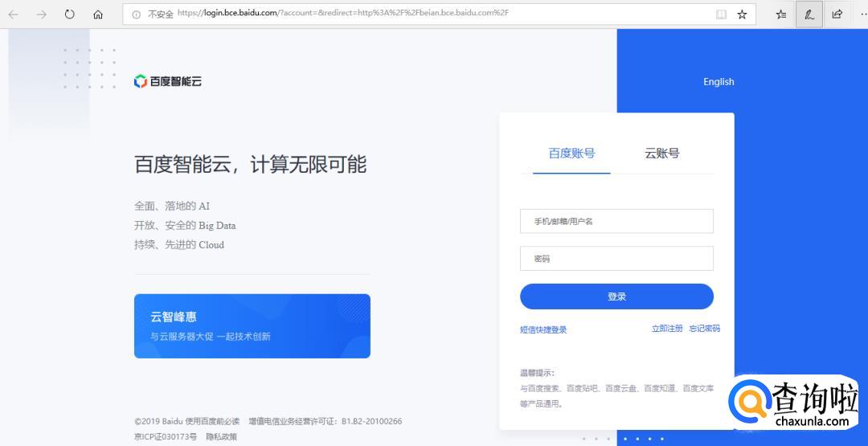
Task: Select the 云账号 tab
Action: pyautogui.click(x=661, y=153)
